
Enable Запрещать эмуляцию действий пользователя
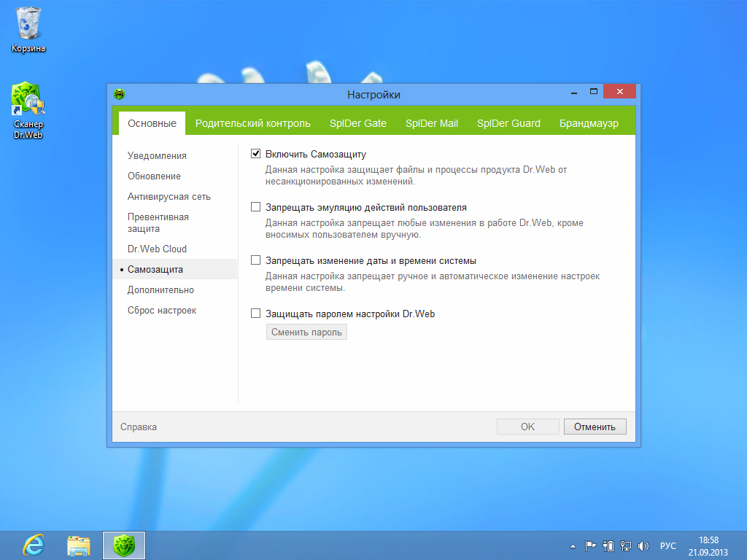coord(256,206)
